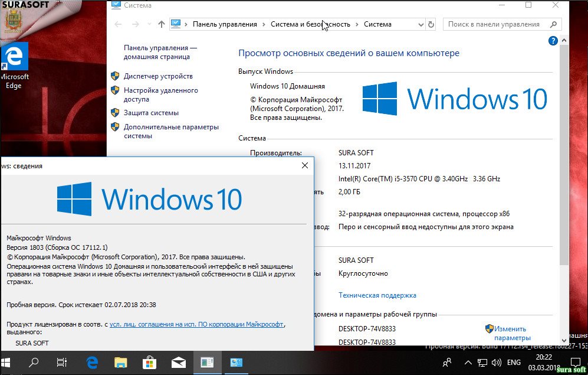Open Защита системы link
Screen dimensions: 588x375
[151, 113]
